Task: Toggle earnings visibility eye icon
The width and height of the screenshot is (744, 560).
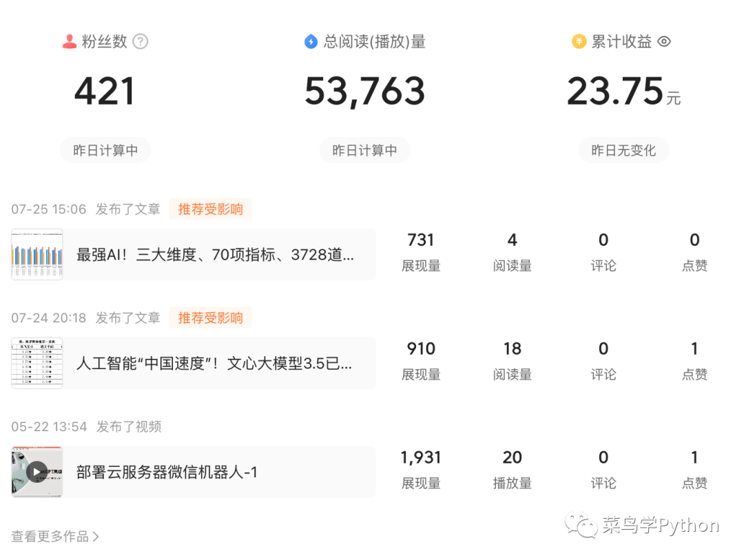Action: (x=664, y=42)
